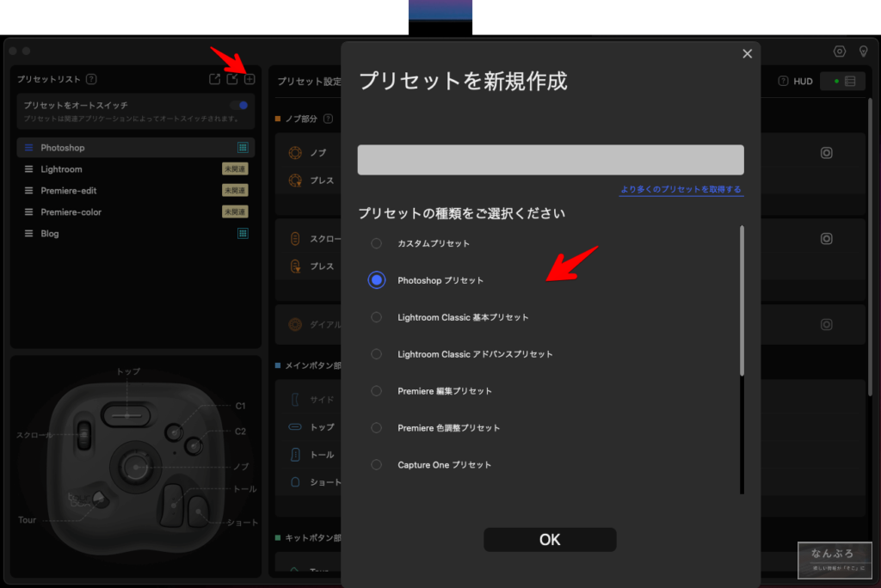This screenshot has height=588, width=881.
Task: Select the Premiere-color preset in the list
Action: 71,211
